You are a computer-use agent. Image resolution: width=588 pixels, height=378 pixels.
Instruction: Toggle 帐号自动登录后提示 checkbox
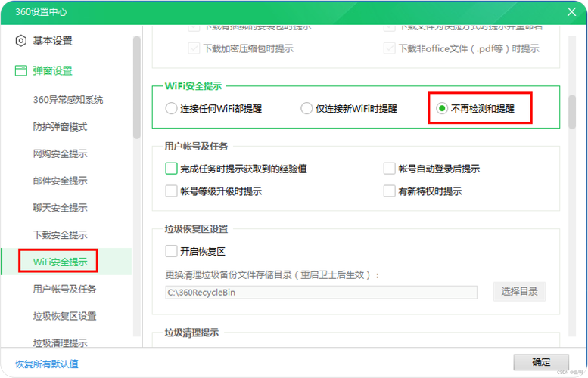coord(389,169)
